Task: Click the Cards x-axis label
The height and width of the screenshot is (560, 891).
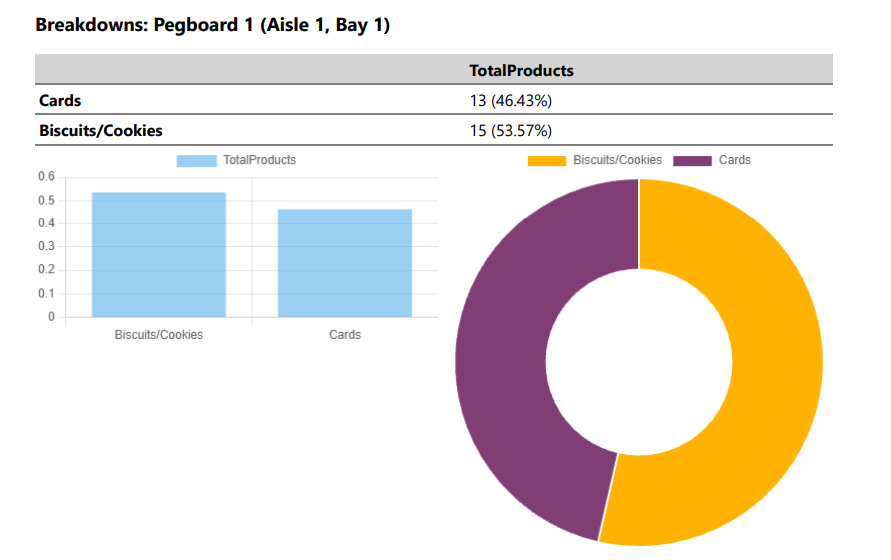Action: tap(345, 335)
